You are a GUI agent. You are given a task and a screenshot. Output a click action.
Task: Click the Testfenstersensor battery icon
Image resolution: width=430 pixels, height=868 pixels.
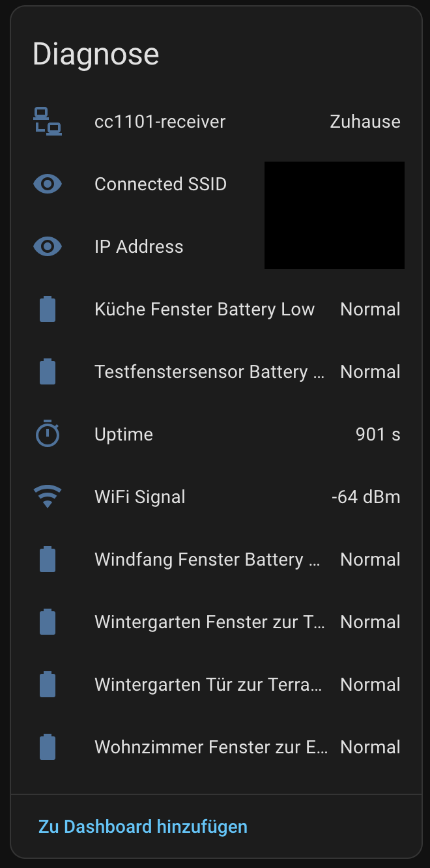pos(48,372)
